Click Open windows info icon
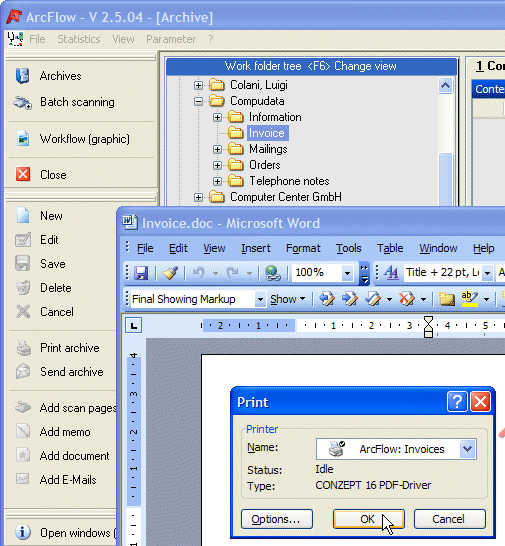505x546 pixels. [x=23, y=532]
